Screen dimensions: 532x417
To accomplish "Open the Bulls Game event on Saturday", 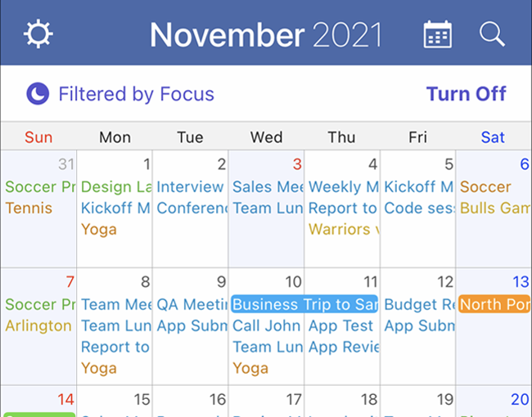I will click(494, 208).
